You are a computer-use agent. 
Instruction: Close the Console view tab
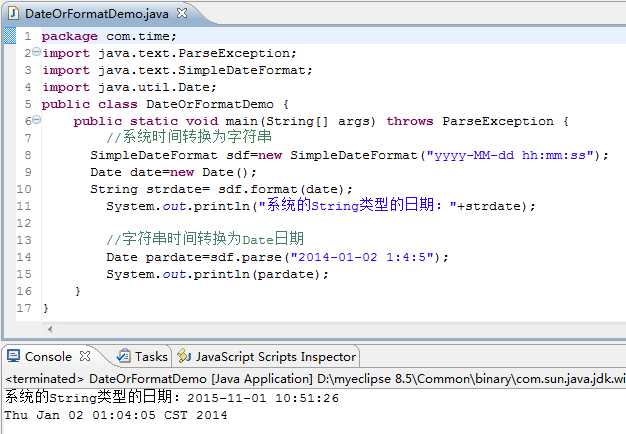(x=85, y=356)
